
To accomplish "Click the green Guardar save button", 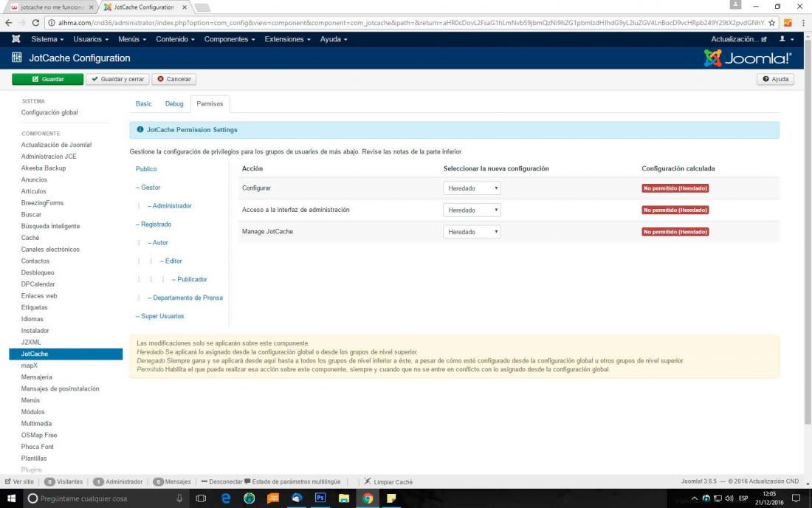I will pyautogui.click(x=48, y=79).
